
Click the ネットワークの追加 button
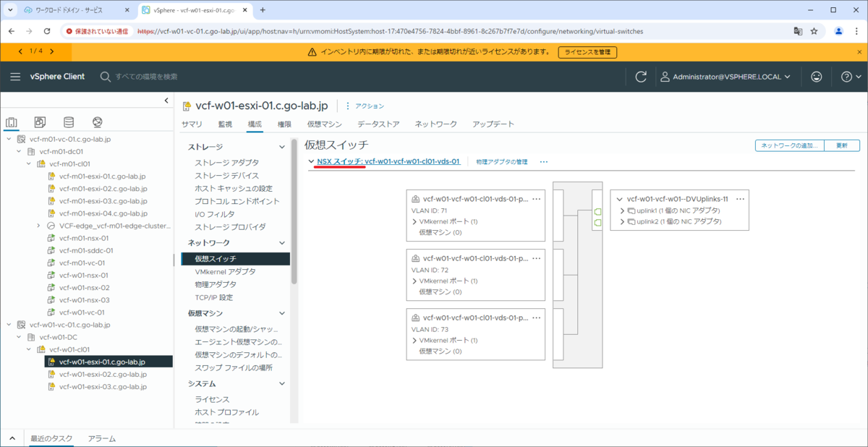pos(790,145)
